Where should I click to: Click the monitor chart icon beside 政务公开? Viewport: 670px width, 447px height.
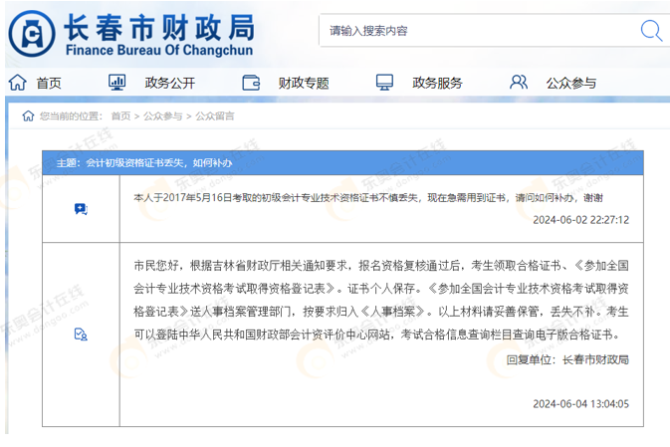coord(117,83)
